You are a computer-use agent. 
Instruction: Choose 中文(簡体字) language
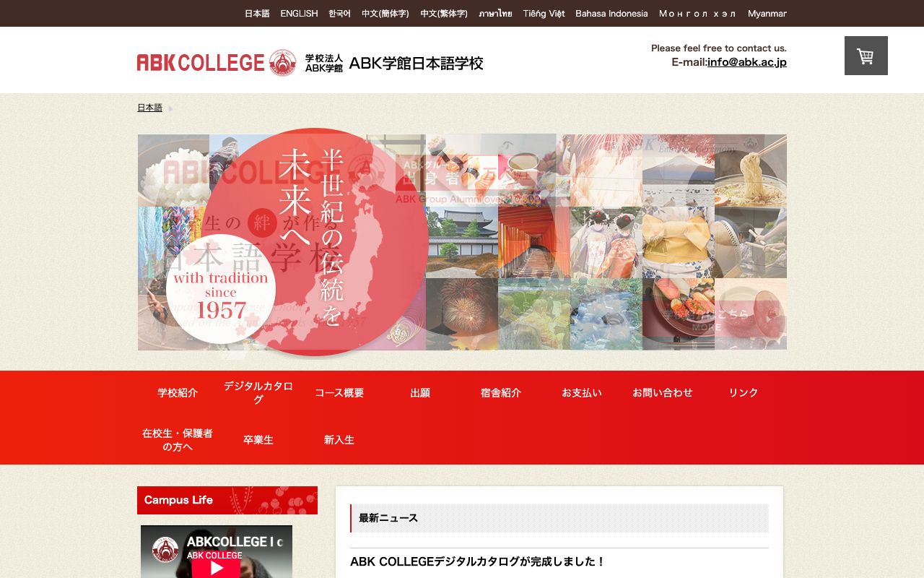point(385,14)
